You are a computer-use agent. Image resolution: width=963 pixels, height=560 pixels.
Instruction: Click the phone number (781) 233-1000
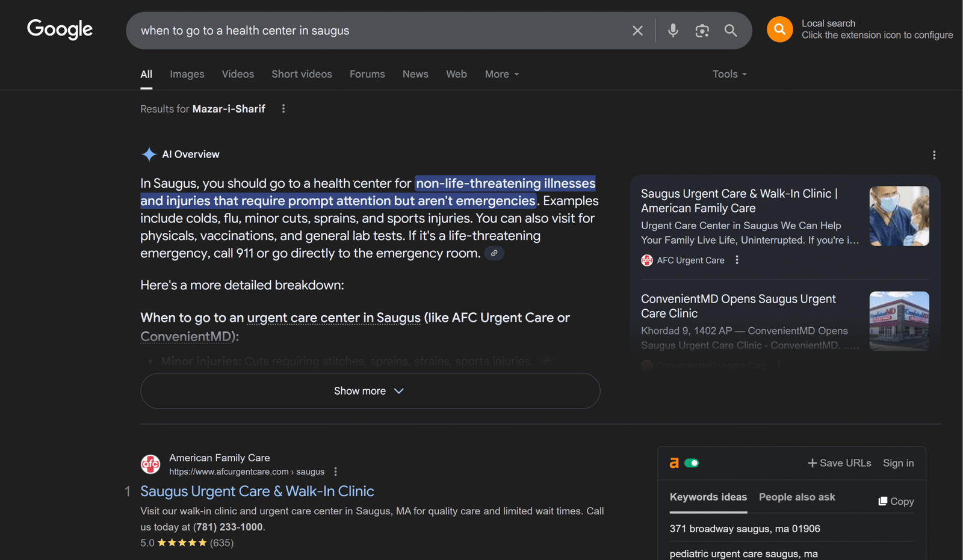click(228, 527)
